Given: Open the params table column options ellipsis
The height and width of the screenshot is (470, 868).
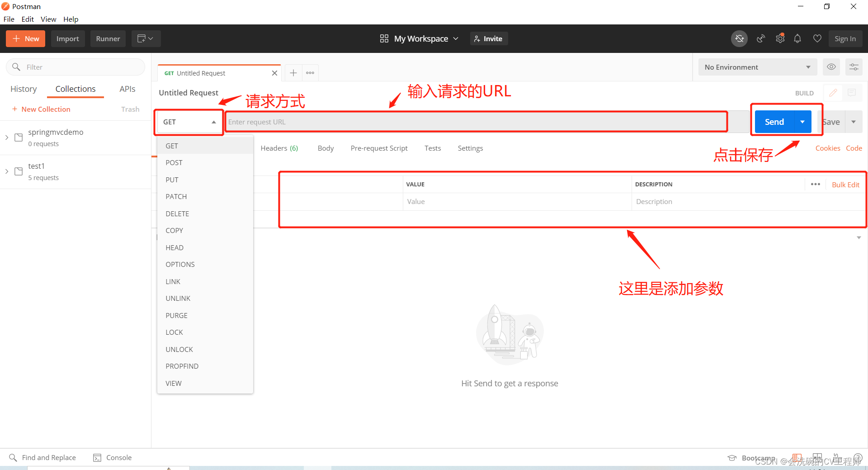Looking at the screenshot, I should [815, 184].
